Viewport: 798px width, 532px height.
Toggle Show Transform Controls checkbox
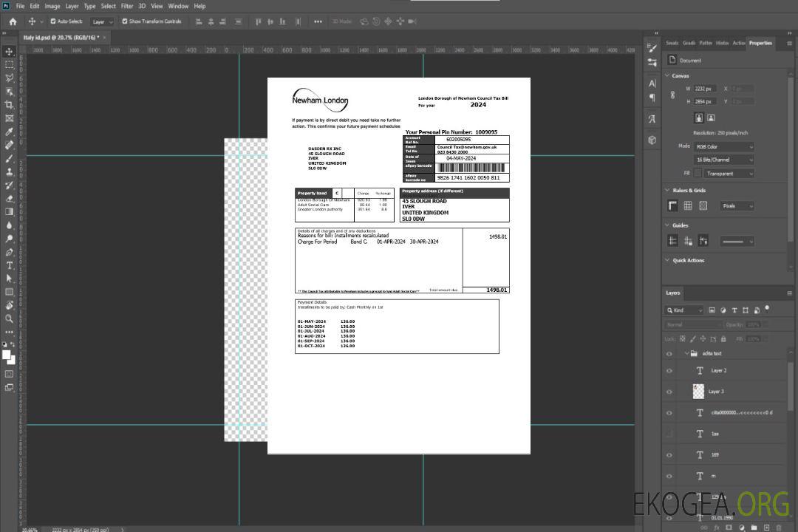[x=124, y=21]
